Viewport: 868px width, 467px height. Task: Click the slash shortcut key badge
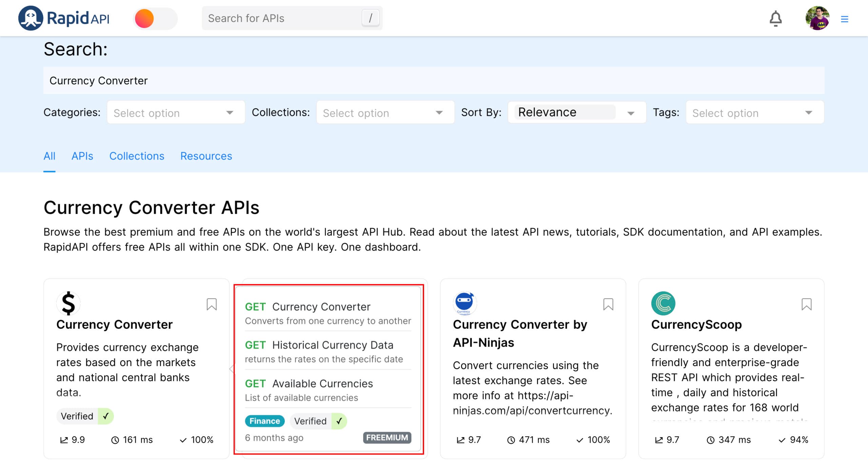[370, 18]
